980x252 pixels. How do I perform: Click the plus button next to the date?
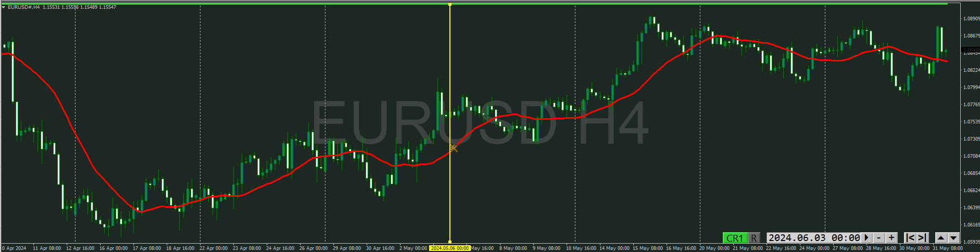(891, 238)
